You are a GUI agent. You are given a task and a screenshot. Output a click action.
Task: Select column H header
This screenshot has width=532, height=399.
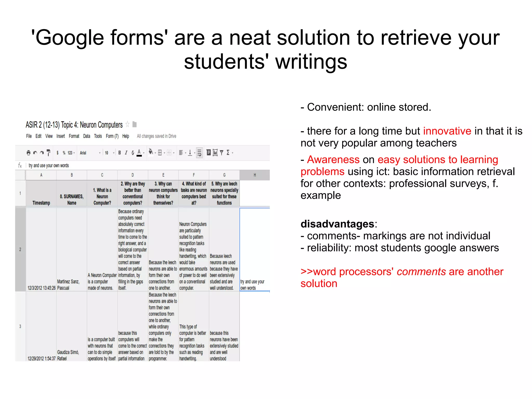click(x=255, y=175)
